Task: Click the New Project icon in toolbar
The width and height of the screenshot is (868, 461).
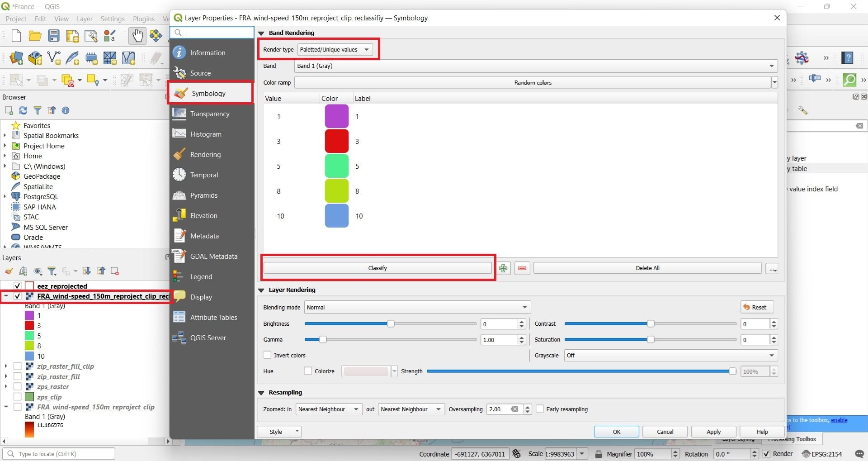Action: point(16,36)
